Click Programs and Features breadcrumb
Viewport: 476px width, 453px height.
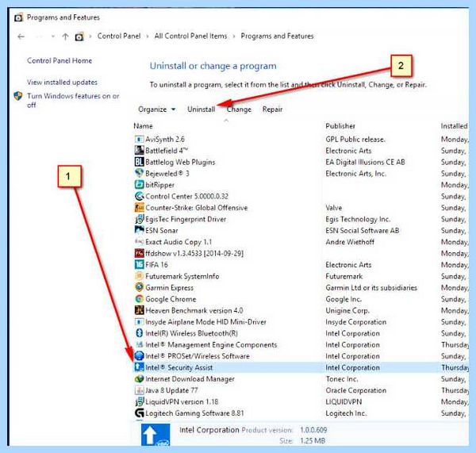277,36
